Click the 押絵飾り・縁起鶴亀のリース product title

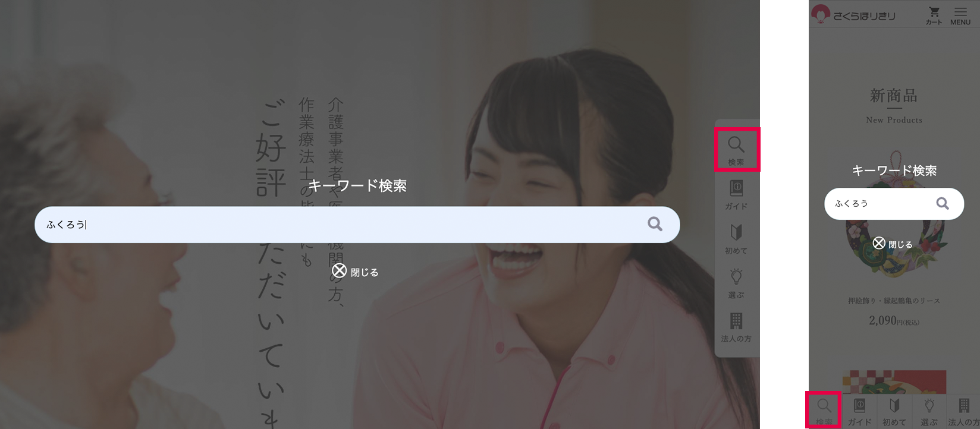click(894, 301)
